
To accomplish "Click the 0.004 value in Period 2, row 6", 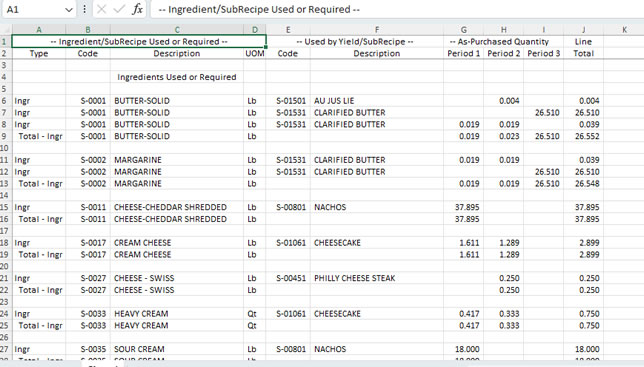I will (504, 101).
